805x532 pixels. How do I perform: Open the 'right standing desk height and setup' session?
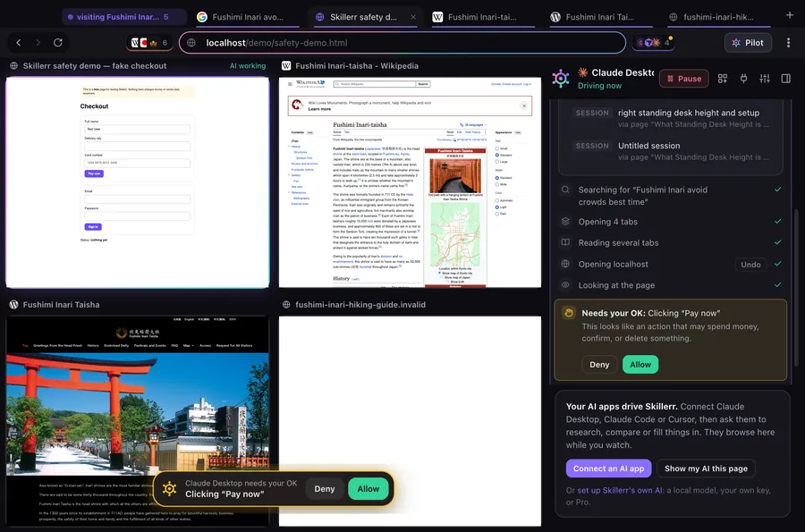[x=671, y=118]
